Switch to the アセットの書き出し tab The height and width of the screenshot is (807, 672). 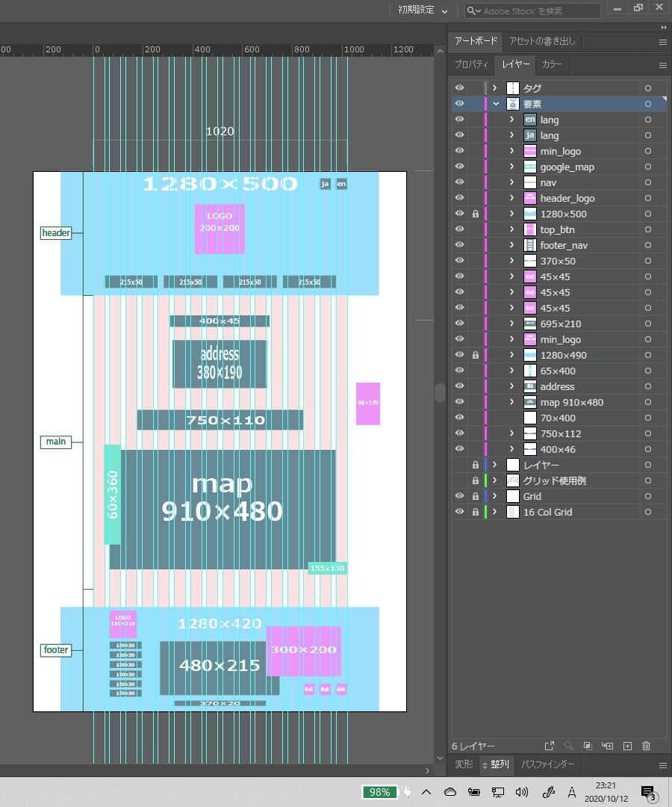pyautogui.click(x=542, y=41)
